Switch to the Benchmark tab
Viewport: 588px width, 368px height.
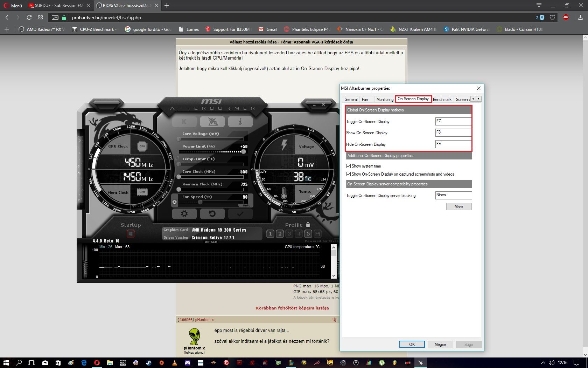click(x=442, y=100)
